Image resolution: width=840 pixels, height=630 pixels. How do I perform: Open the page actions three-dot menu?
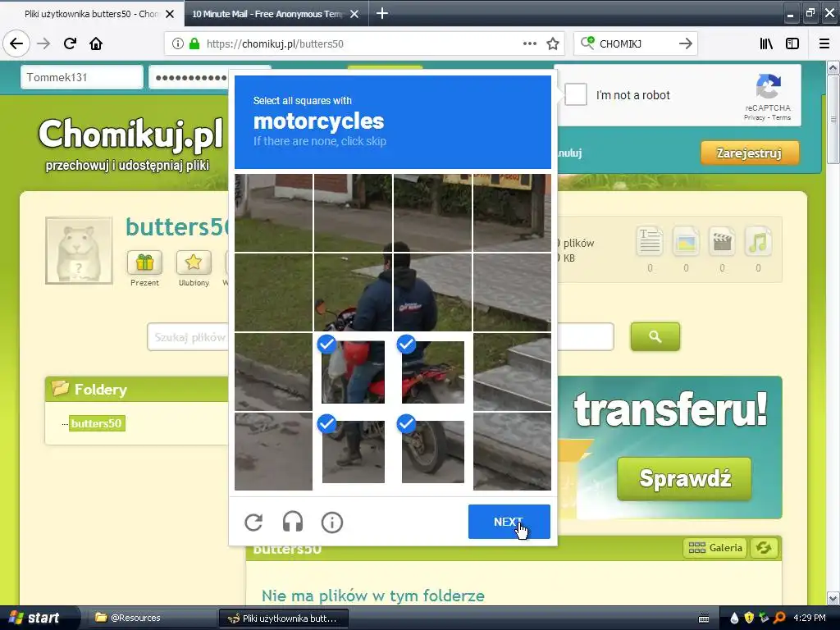pos(530,43)
